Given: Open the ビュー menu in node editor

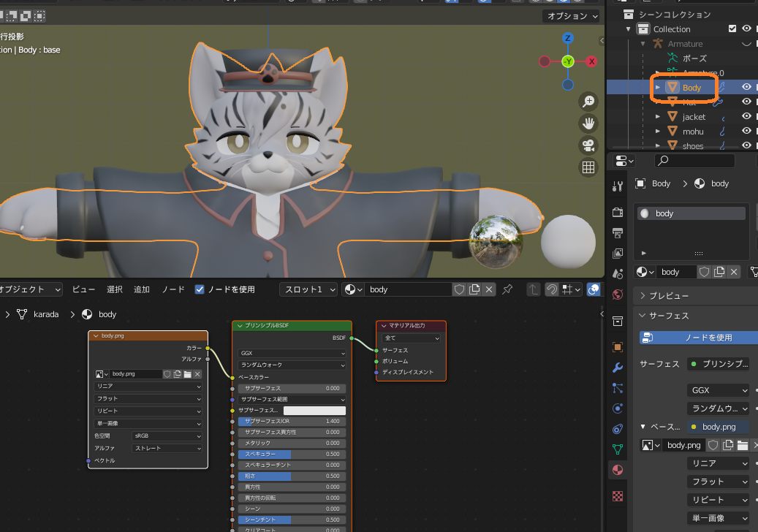Looking at the screenshot, I should pos(83,289).
